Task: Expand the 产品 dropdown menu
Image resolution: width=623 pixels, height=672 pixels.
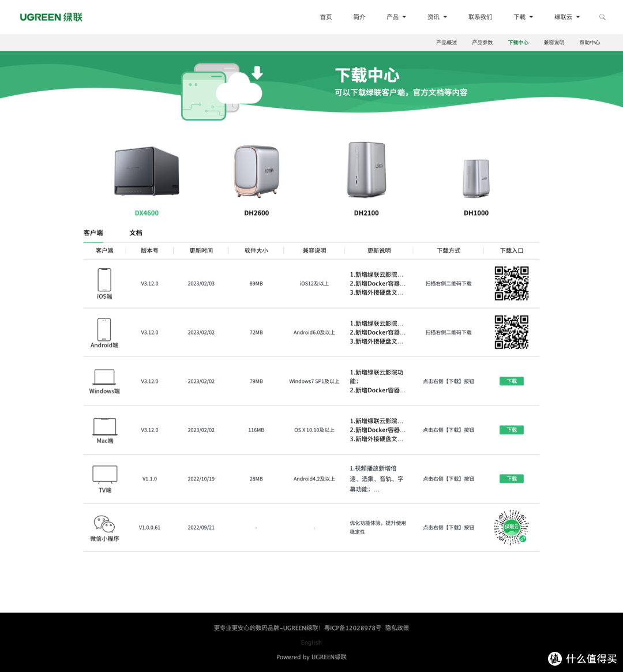Action: click(x=396, y=17)
